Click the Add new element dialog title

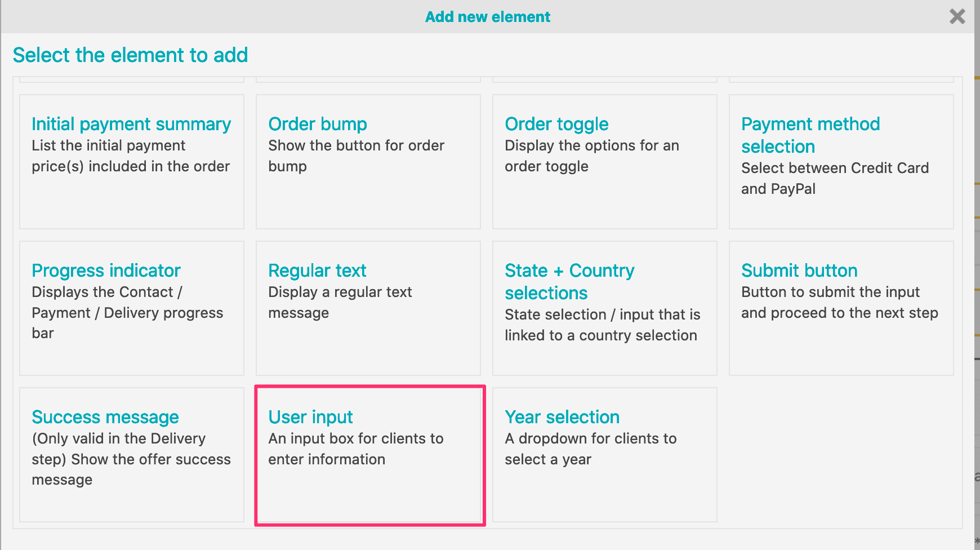tap(487, 16)
